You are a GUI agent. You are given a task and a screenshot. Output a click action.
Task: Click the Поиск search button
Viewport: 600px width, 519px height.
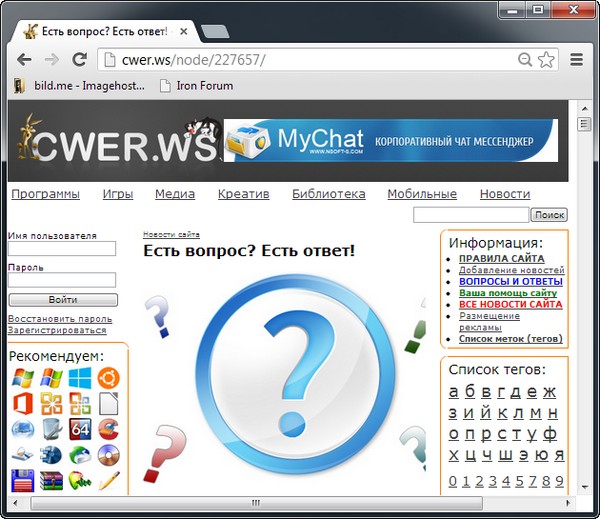click(549, 214)
